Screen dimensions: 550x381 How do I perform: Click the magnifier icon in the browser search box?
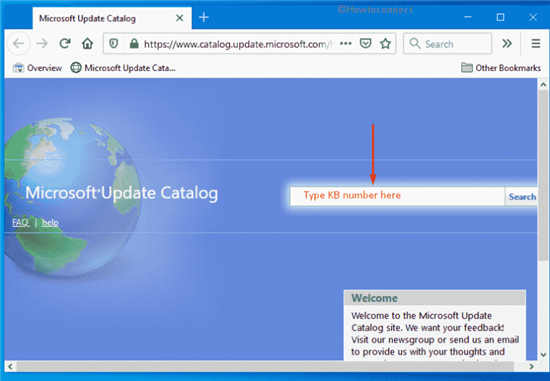point(415,44)
